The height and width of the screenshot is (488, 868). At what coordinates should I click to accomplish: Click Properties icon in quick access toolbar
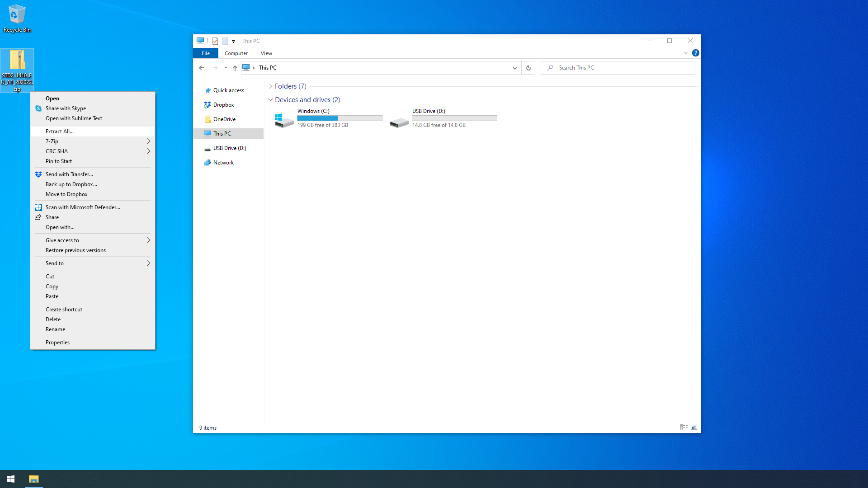click(x=215, y=41)
